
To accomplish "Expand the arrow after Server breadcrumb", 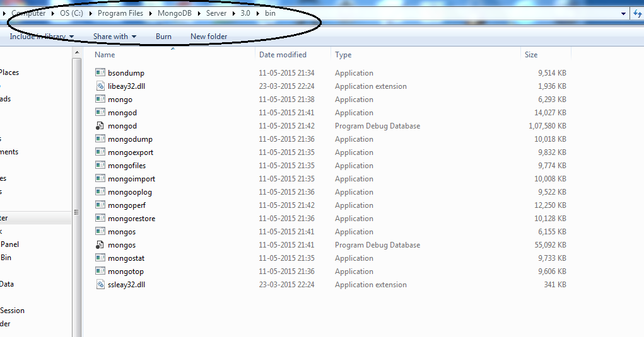I will coord(234,13).
